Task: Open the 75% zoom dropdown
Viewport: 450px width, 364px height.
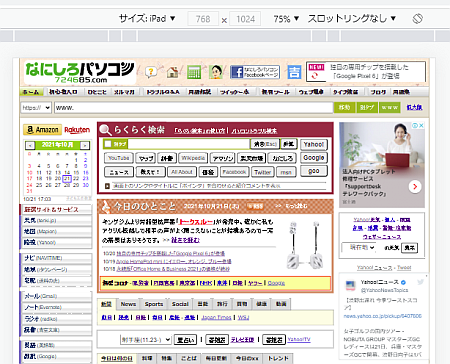Action: point(286,19)
